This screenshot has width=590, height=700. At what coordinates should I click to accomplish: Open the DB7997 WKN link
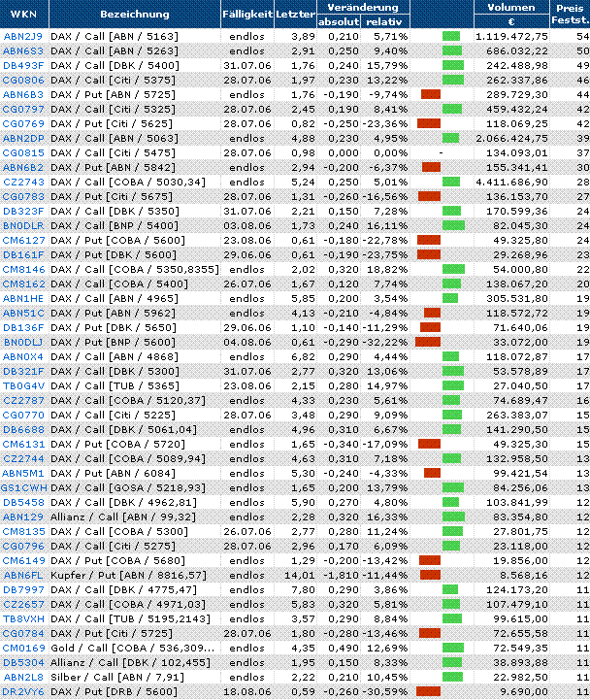coord(23,590)
